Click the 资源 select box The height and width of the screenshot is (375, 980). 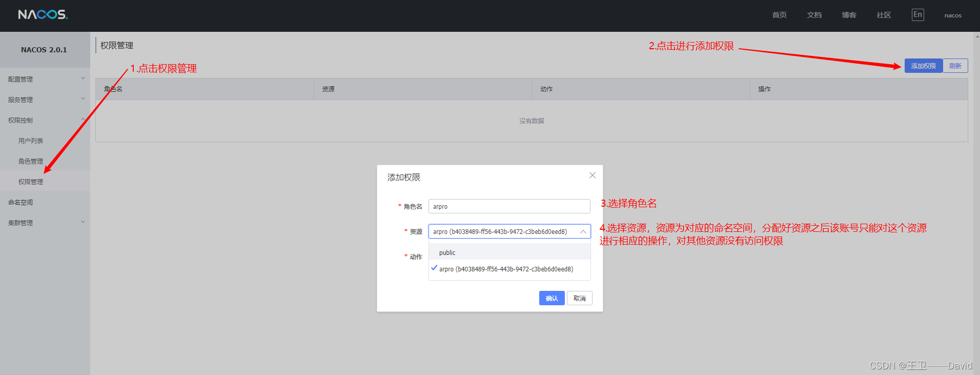[509, 231]
